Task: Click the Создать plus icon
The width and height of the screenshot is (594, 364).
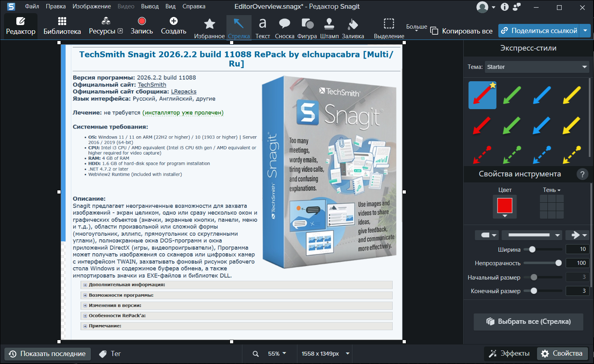Action: click(x=173, y=21)
